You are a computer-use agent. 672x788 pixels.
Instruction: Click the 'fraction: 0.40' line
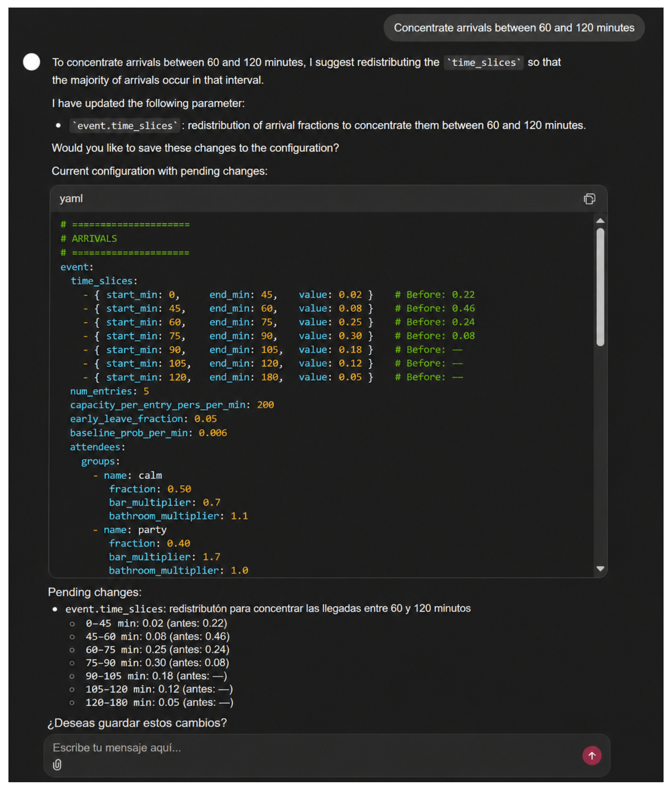click(x=150, y=543)
